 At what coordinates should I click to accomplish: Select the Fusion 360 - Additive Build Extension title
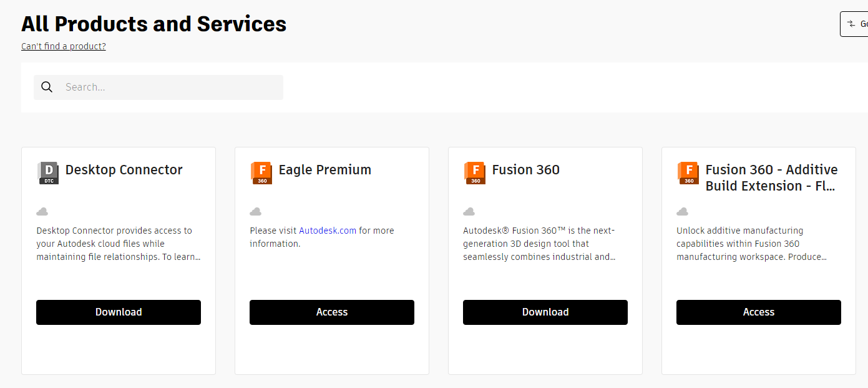[772, 178]
